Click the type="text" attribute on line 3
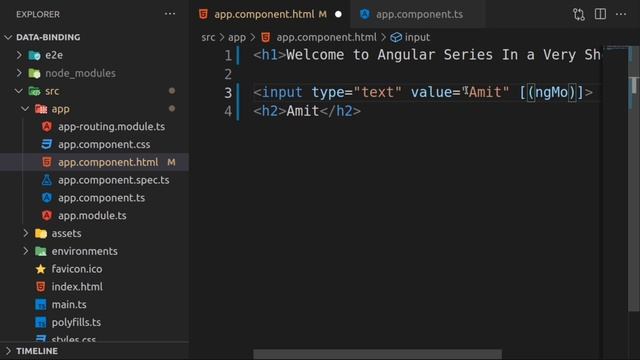 tap(356, 93)
